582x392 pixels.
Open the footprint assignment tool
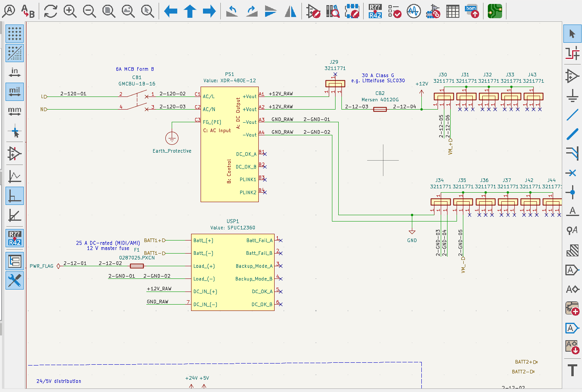[x=433, y=11]
